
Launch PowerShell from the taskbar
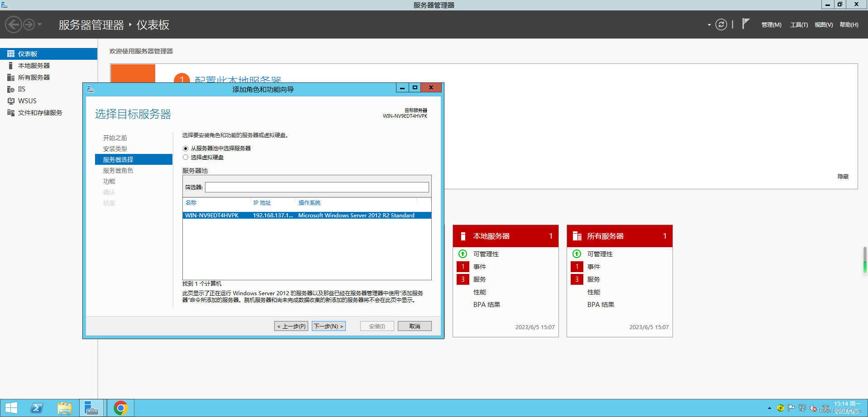pos(37,408)
